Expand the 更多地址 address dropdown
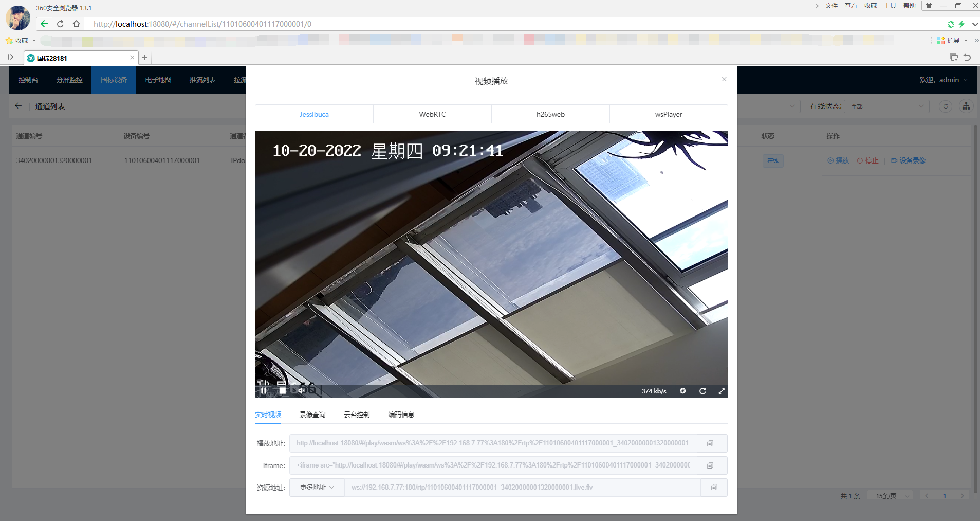Image resolution: width=980 pixels, height=521 pixels. pos(316,487)
